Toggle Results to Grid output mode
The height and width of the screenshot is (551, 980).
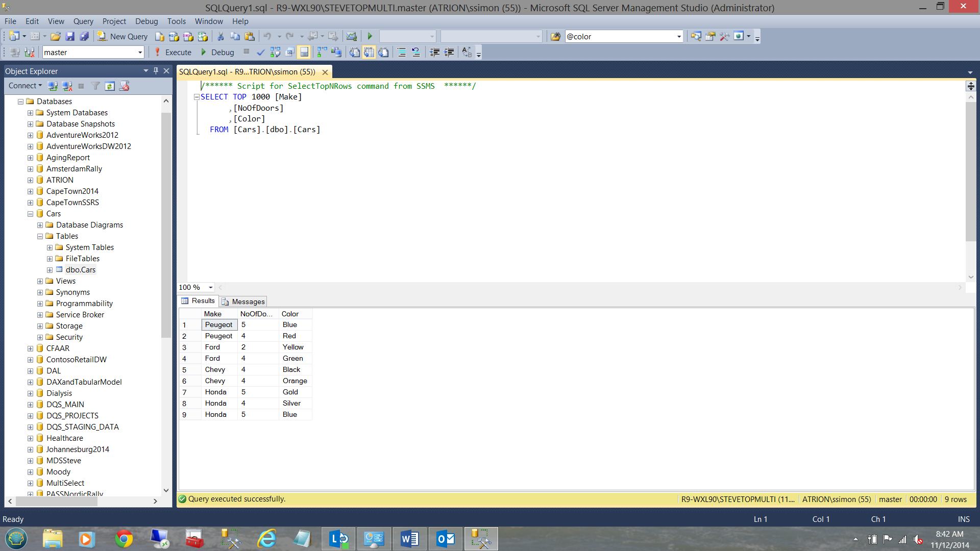coord(369,52)
